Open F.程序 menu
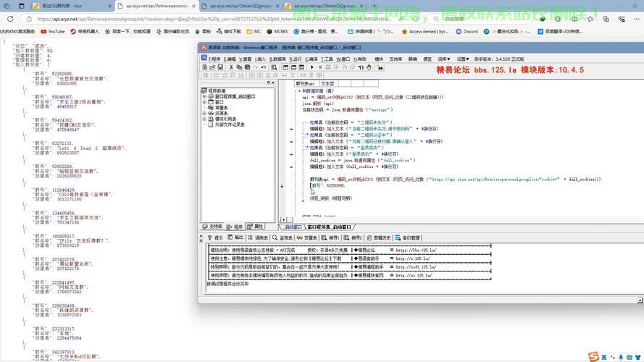The image size is (644, 362). tap(214, 59)
